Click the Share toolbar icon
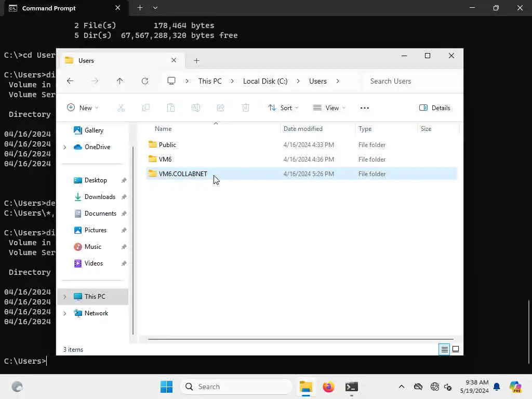The width and height of the screenshot is (532, 399). 220,108
